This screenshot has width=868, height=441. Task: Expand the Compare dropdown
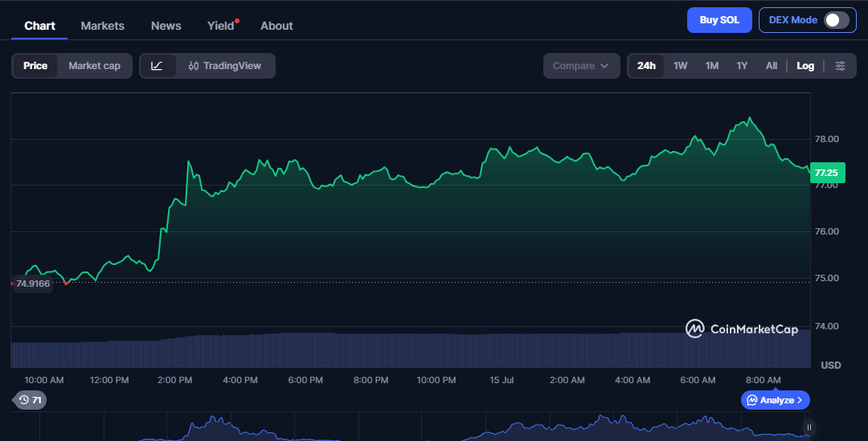581,66
